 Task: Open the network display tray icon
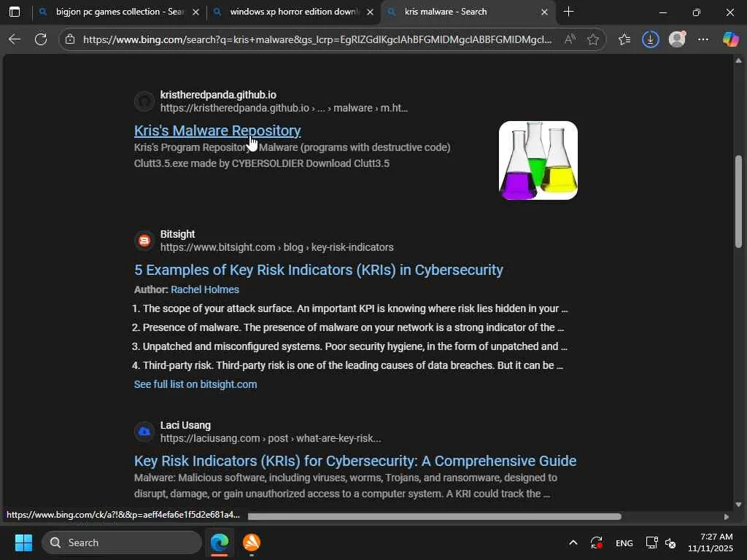coord(651,542)
